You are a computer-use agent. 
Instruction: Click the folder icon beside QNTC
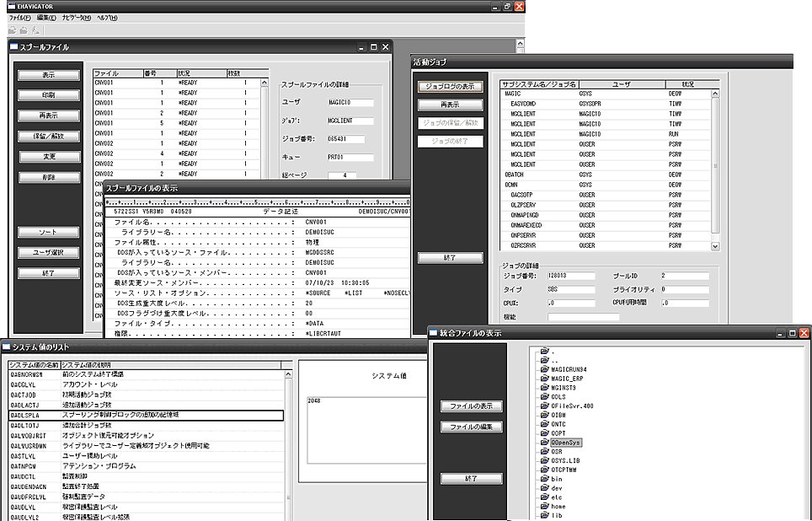544,424
